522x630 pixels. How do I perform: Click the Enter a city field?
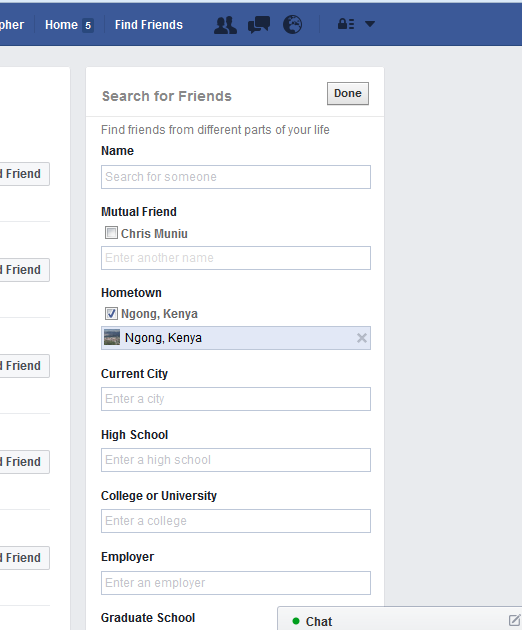coord(236,399)
